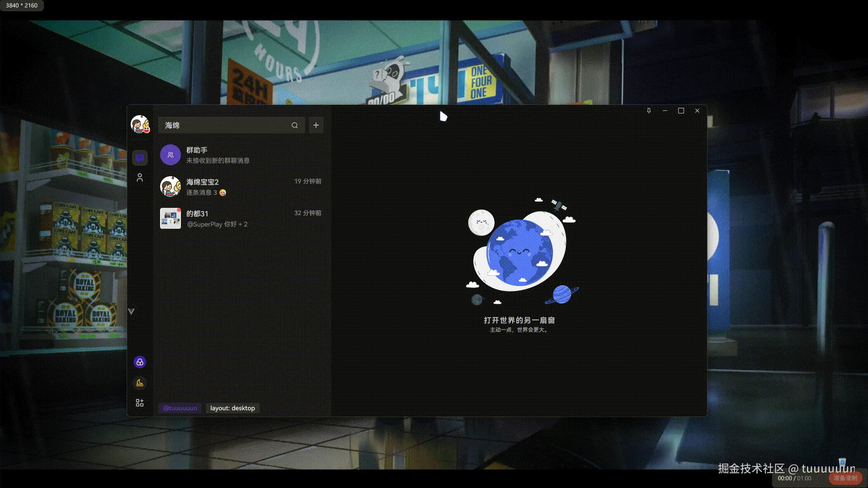This screenshot has width=868, height=488.
Task: Click the @SuperPlay mention preview text
Action: (x=217, y=224)
